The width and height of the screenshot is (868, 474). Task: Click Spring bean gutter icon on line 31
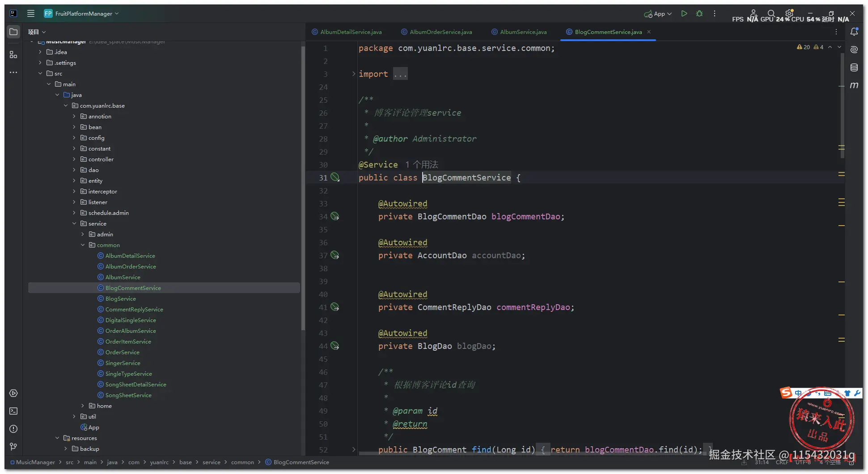[x=335, y=177]
